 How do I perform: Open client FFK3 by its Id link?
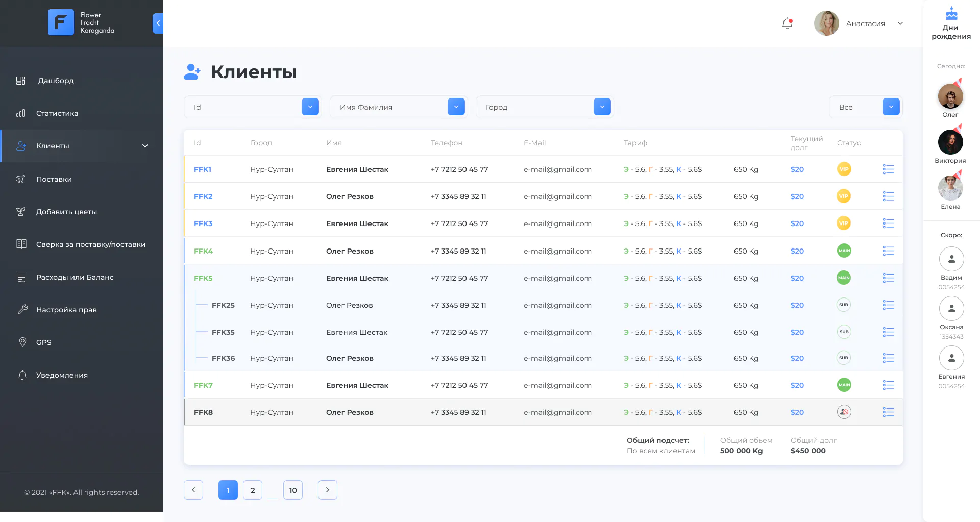[x=203, y=223]
